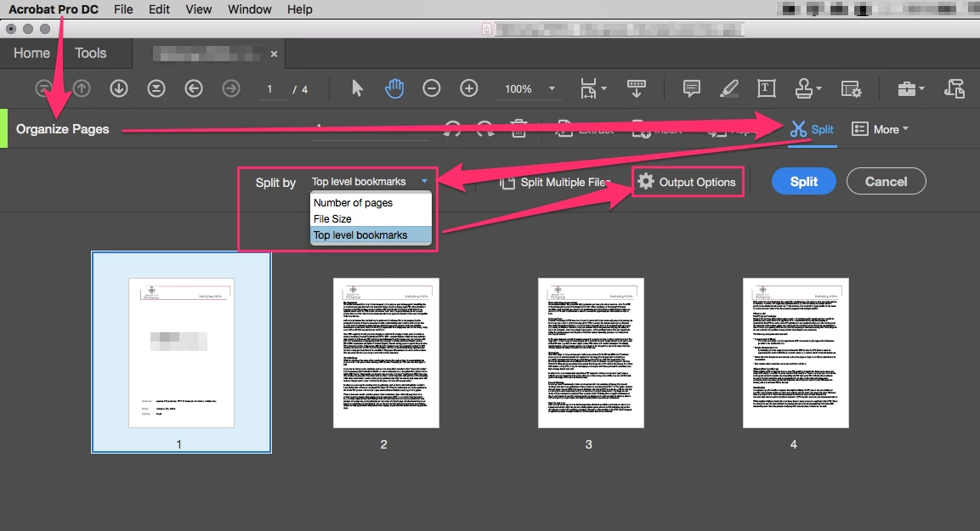Image resolution: width=980 pixels, height=531 pixels.
Task: Click the Cancel button
Action: click(x=887, y=181)
